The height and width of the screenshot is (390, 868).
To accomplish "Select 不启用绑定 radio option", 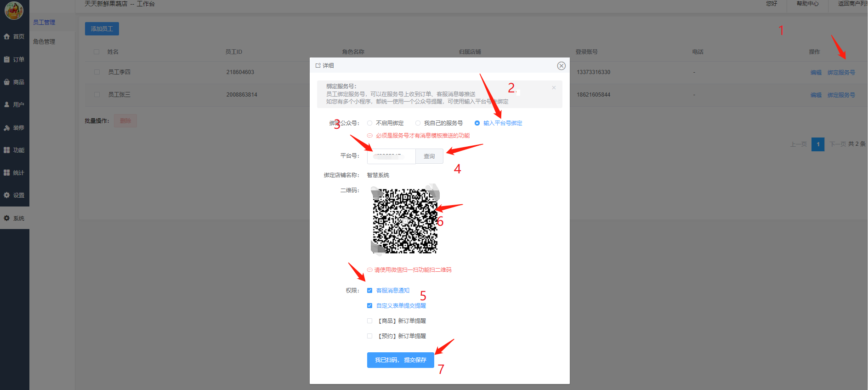I will tap(386, 123).
